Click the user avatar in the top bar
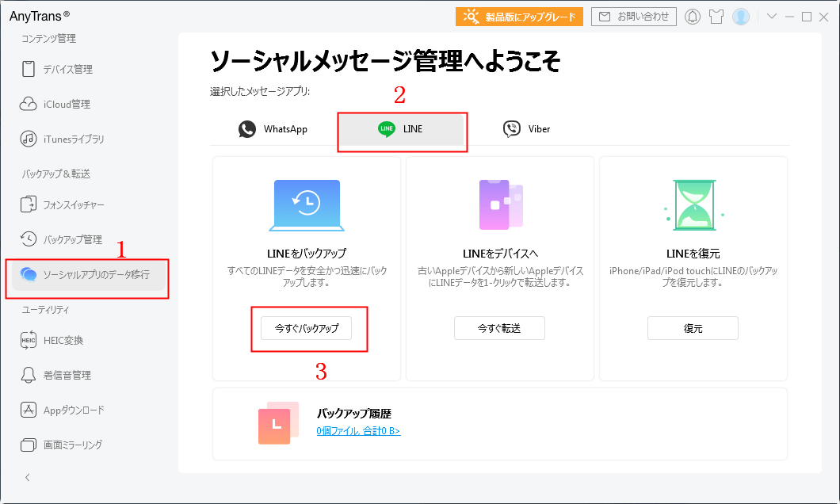The width and height of the screenshot is (840, 504). (741, 16)
